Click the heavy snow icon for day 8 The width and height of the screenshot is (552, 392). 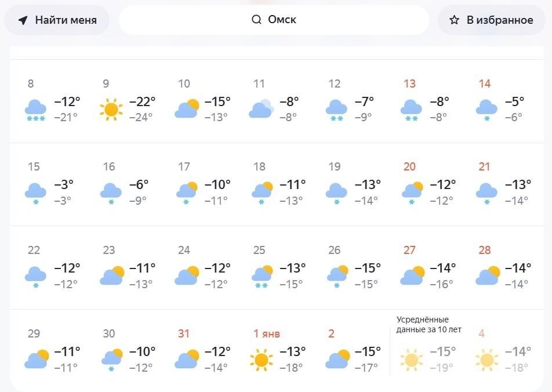36,109
